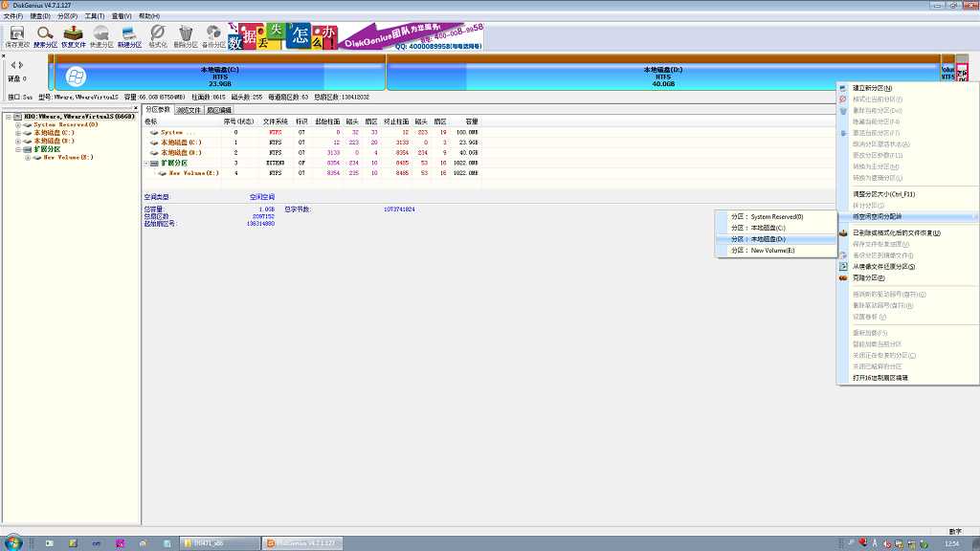Expand the 本地磁盘(C:) tree node
The width and height of the screenshot is (980, 551).
coord(18,132)
